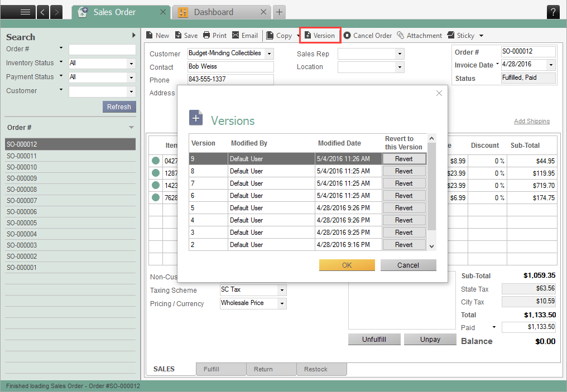This screenshot has height=392, width=567.
Task: Click Cancel Order in toolbar
Action: tap(368, 35)
